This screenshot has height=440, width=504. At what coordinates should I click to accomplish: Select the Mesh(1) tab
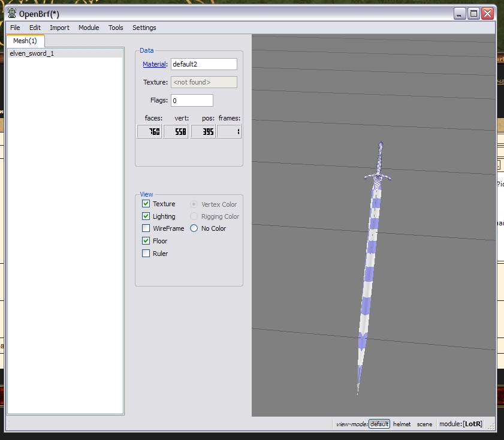tap(25, 41)
